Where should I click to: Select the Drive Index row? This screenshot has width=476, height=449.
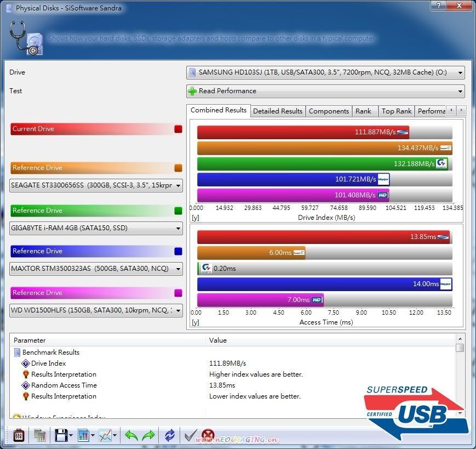point(233,363)
